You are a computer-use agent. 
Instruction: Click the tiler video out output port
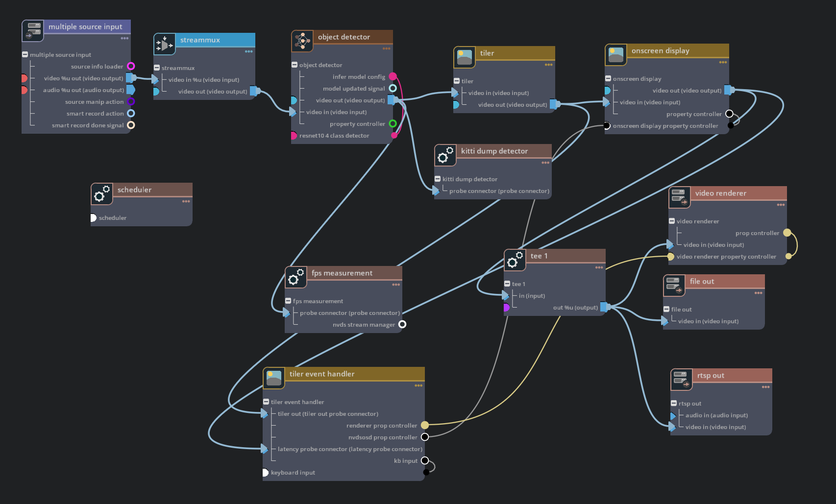coord(554,104)
